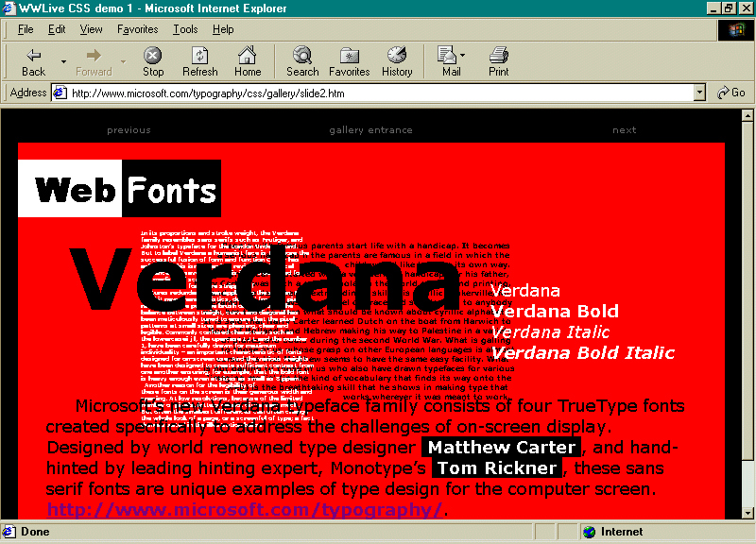Click the status bar page icon near Done
Screen dimensions: 756x544
coord(9,532)
